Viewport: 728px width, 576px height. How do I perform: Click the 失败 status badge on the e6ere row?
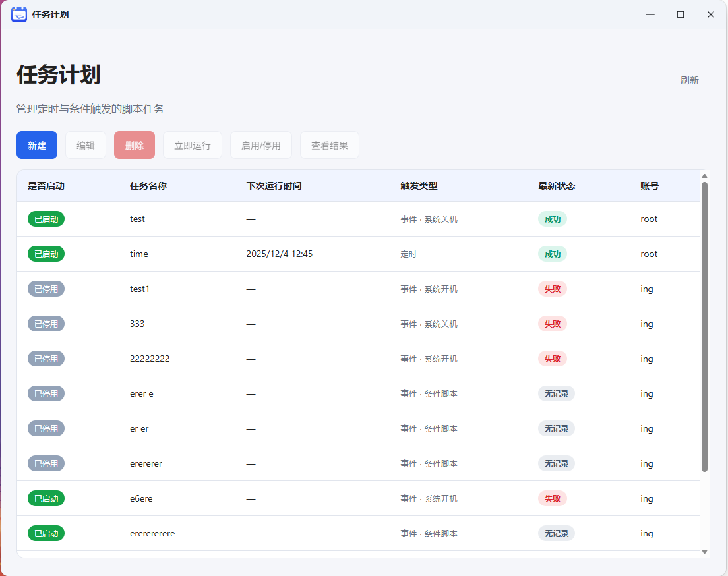[x=552, y=498]
